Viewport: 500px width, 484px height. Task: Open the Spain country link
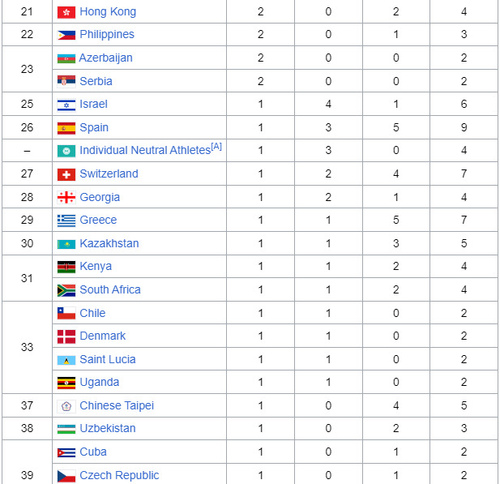(x=94, y=128)
